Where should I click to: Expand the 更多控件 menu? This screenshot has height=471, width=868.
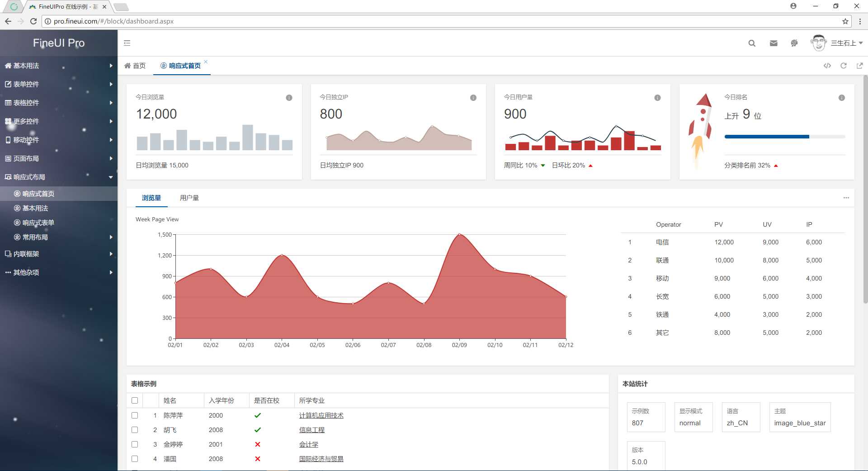pyautogui.click(x=59, y=121)
